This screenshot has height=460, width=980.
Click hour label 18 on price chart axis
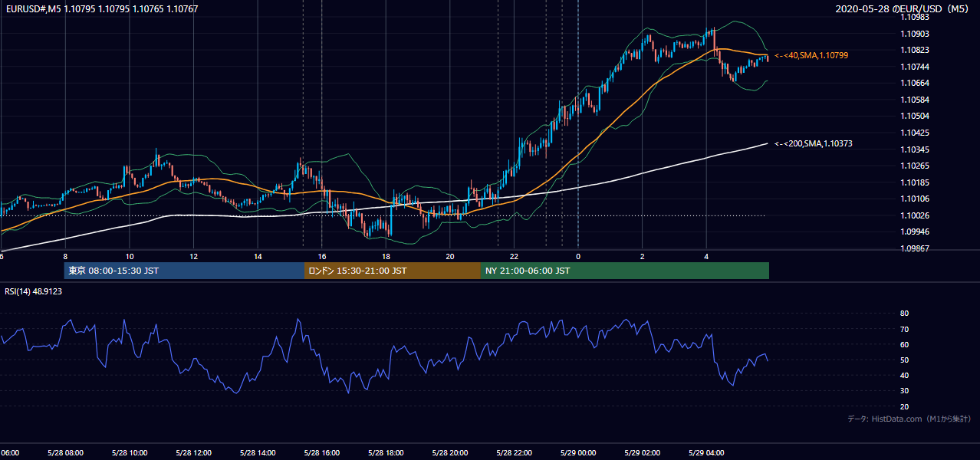tap(386, 257)
